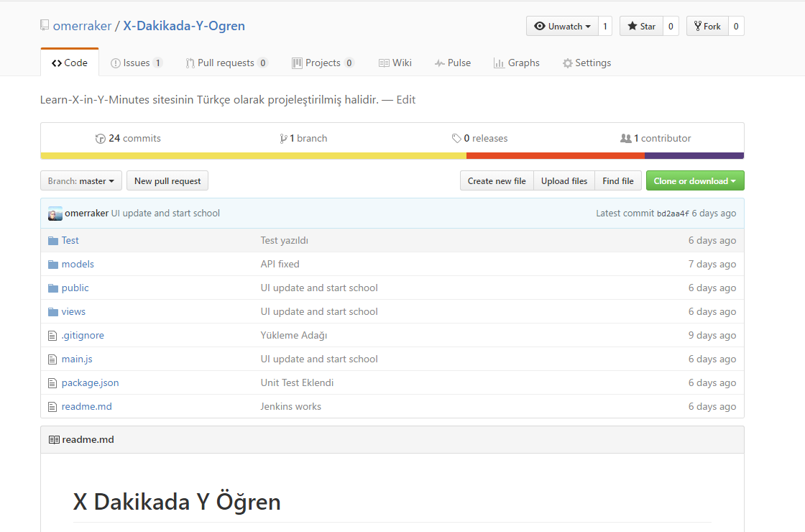Open the 'API fixed' commit message
805x532 pixels.
(280, 264)
